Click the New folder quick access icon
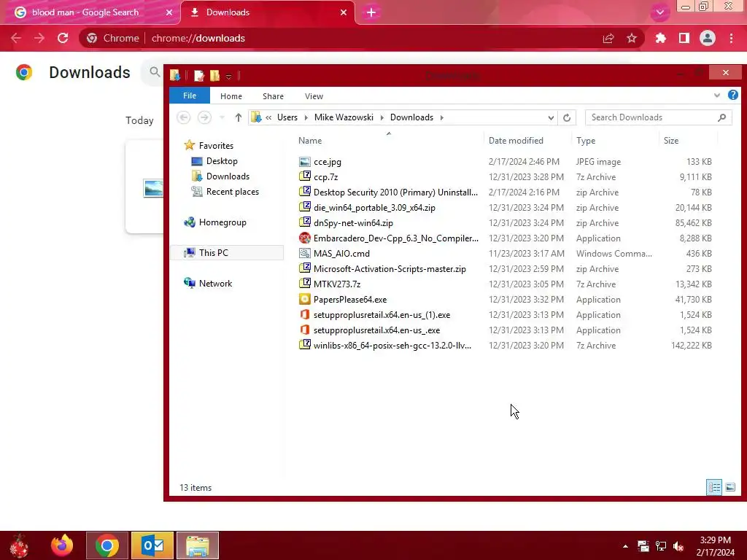The width and height of the screenshot is (747, 560). [x=215, y=75]
